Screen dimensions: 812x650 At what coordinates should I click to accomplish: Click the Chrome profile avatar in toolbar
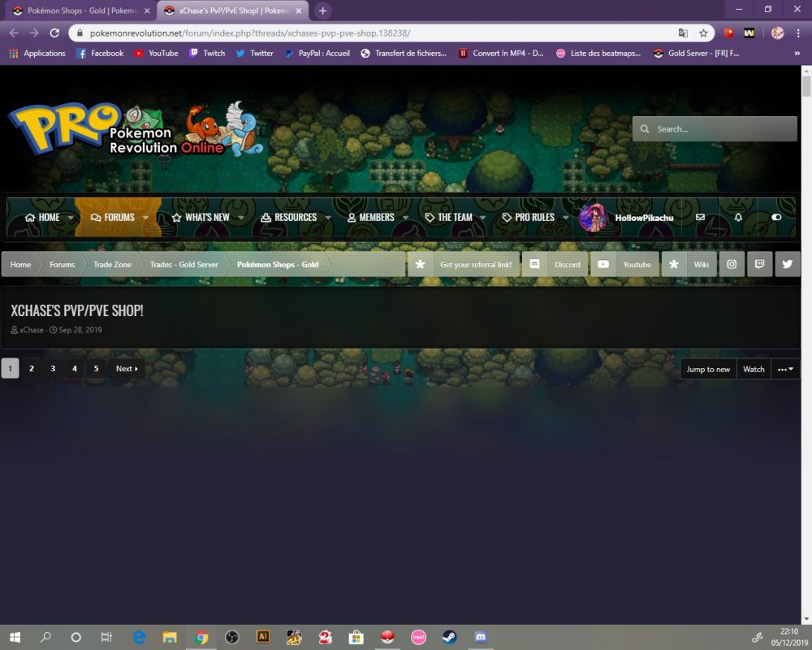pyautogui.click(x=777, y=33)
